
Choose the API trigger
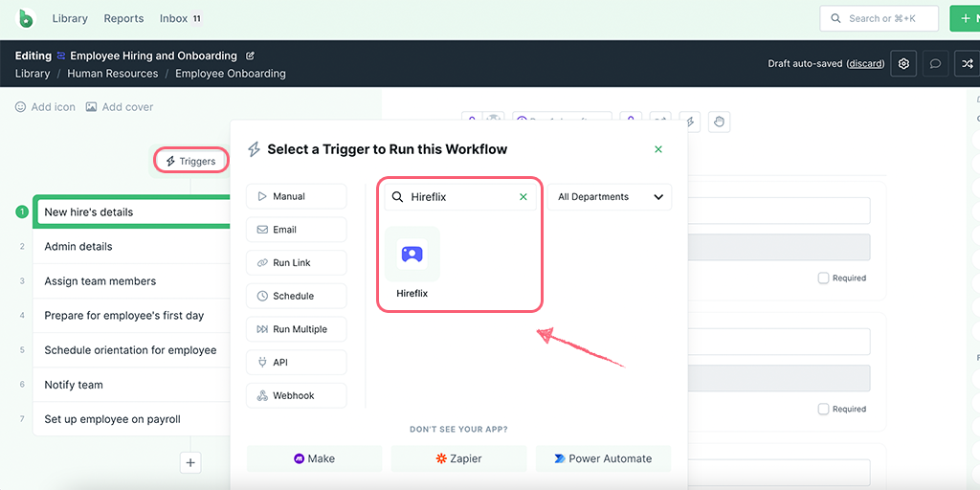297,362
